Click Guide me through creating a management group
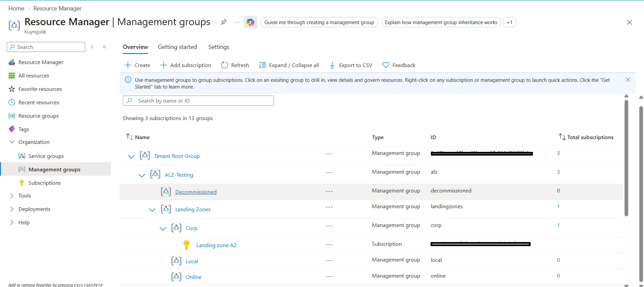 pyautogui.click(x=319, y=22)
